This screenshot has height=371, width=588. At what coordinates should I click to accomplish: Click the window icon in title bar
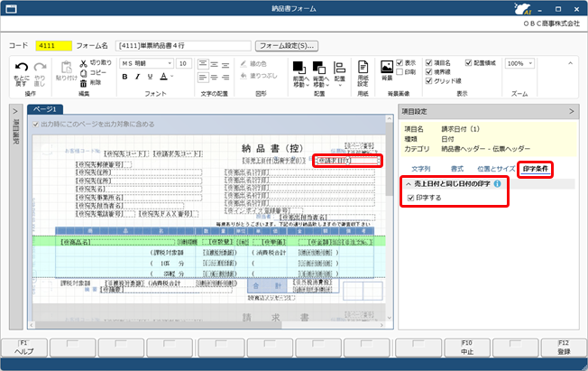(11, 9)
